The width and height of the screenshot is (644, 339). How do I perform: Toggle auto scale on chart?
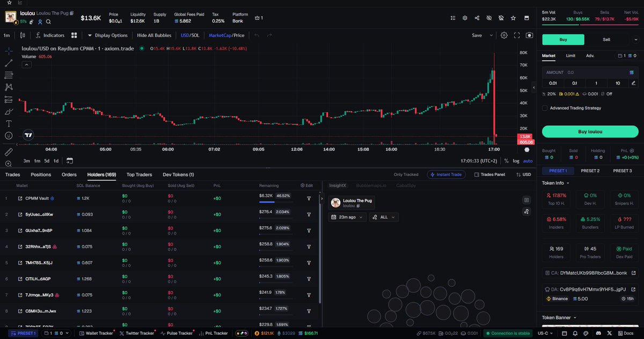(528, 161)
